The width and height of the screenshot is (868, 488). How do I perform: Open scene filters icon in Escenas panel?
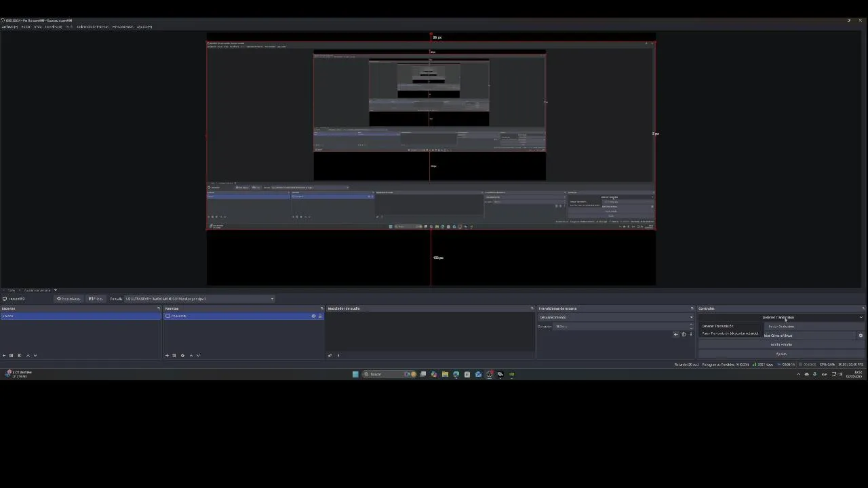(x=20, y=355)
